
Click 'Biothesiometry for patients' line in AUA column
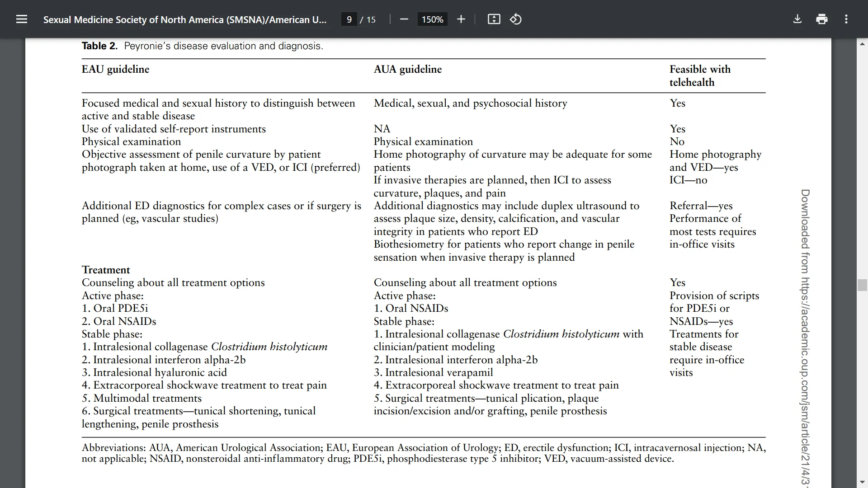pos(504,244)
